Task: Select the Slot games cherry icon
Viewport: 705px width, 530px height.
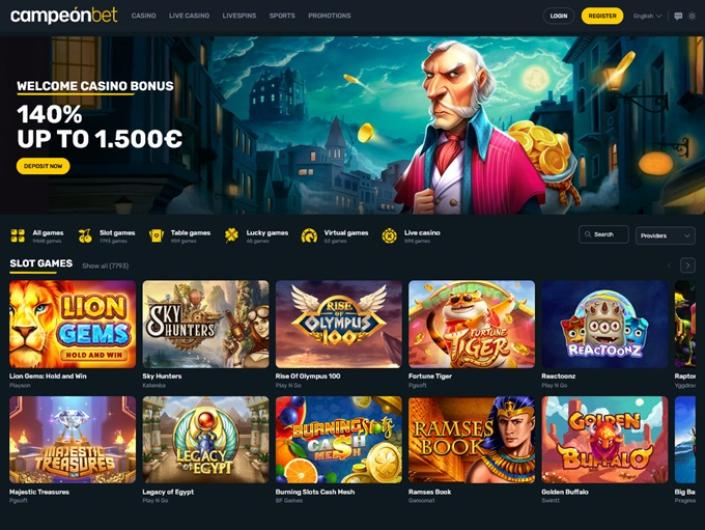Action: click(85, 236)
